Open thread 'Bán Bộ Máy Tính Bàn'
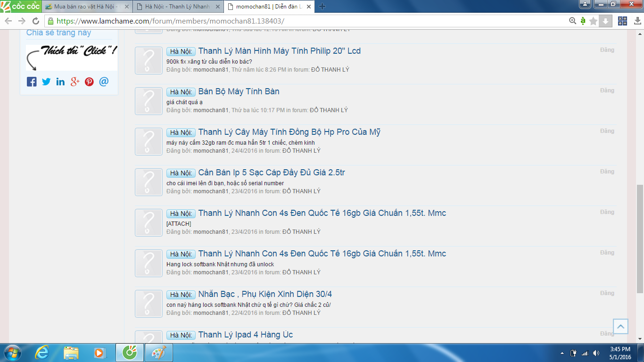Screen dimensions: 644x362 click(239, 91)
